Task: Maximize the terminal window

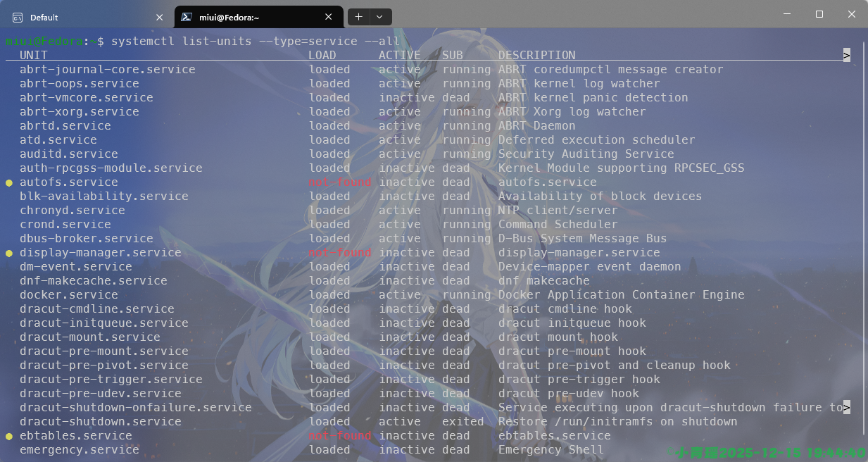Action: 819,14
